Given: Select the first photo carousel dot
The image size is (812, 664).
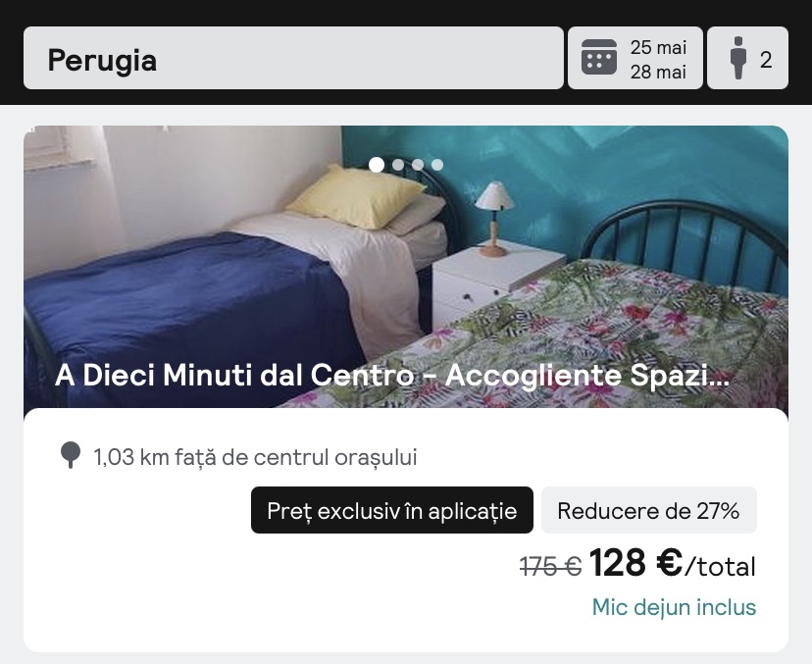Looking at the screenshot, I should coord(377,165).
